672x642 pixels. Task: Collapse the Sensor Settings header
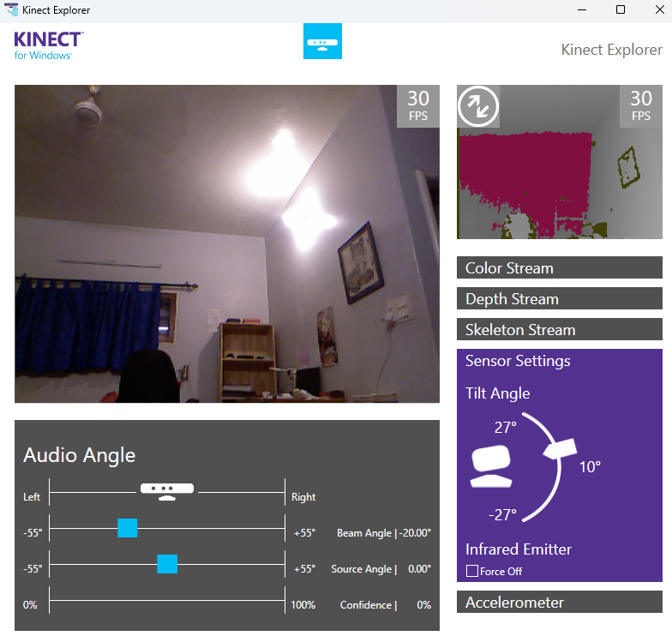coord(559,361)
